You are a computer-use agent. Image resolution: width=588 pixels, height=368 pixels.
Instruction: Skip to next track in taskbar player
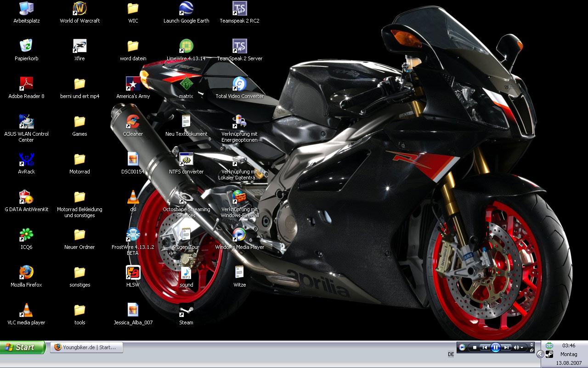pos(506,347)
